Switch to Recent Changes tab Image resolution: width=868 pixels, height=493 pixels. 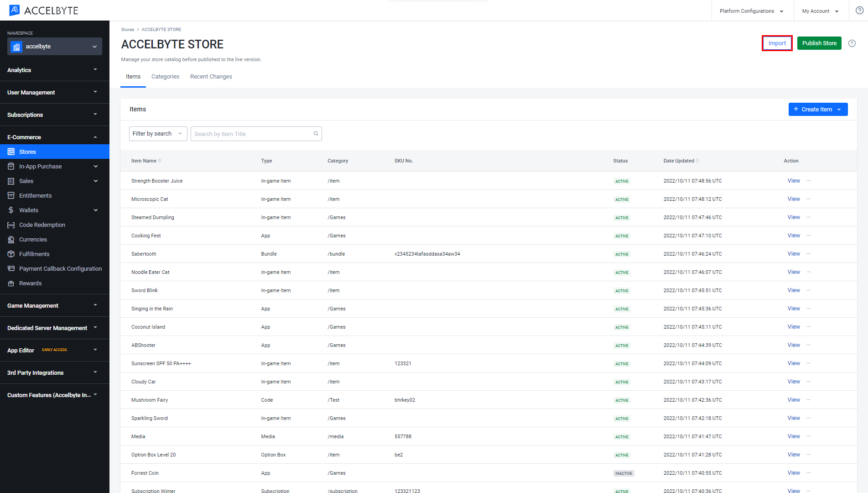click(211, 77)
